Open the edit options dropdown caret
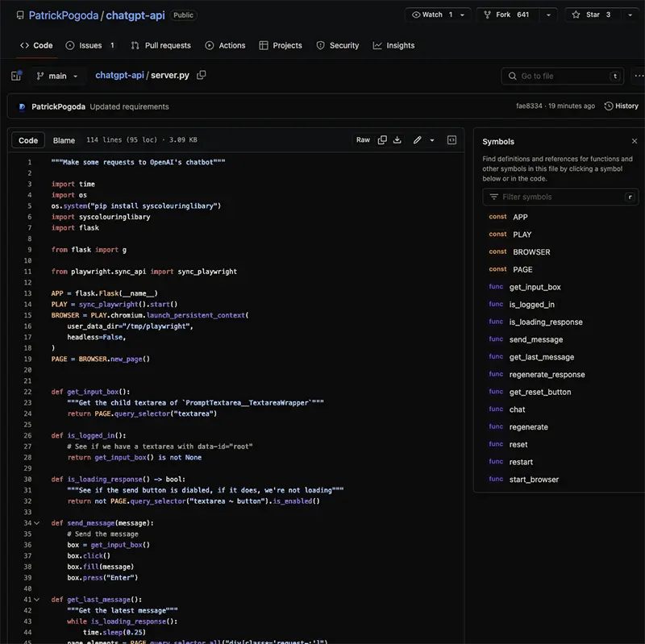This screenshot has height=644, width=645. point(432,140)
